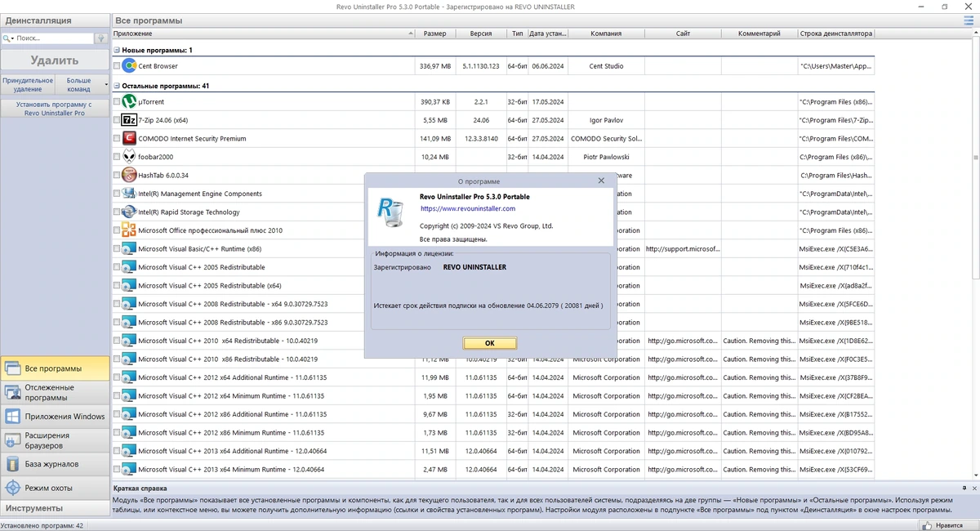980x531 pixels.
Task: Tick the 7-Zip 24.06 (x64) checkbox
Action: point(117,121)
